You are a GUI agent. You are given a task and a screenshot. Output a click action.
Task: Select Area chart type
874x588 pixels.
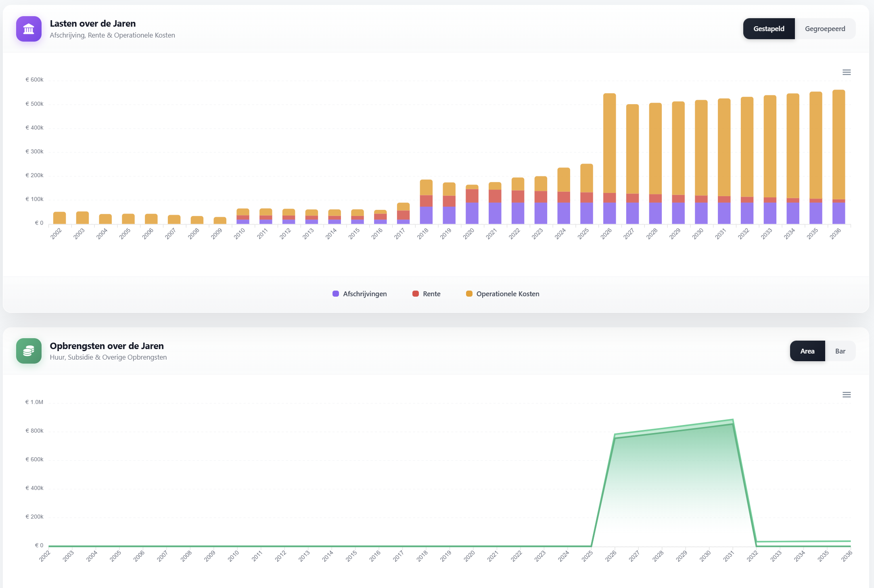[807, 351]
